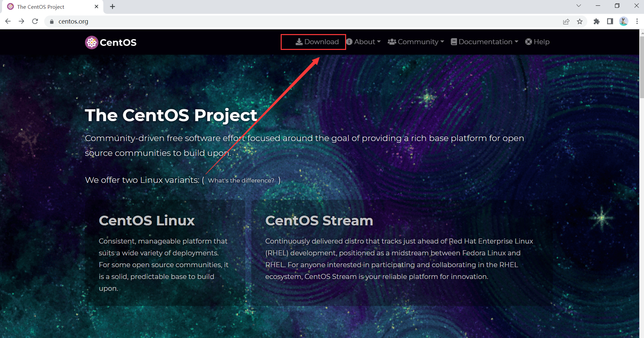The height and width of the screenshot is (338, 644).
Task: View site security info via the lock icon
Action: [x=52, y=22]
